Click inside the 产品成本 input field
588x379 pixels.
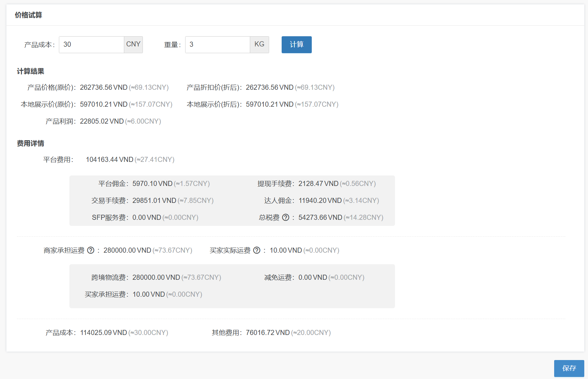(x=91, y=44)
